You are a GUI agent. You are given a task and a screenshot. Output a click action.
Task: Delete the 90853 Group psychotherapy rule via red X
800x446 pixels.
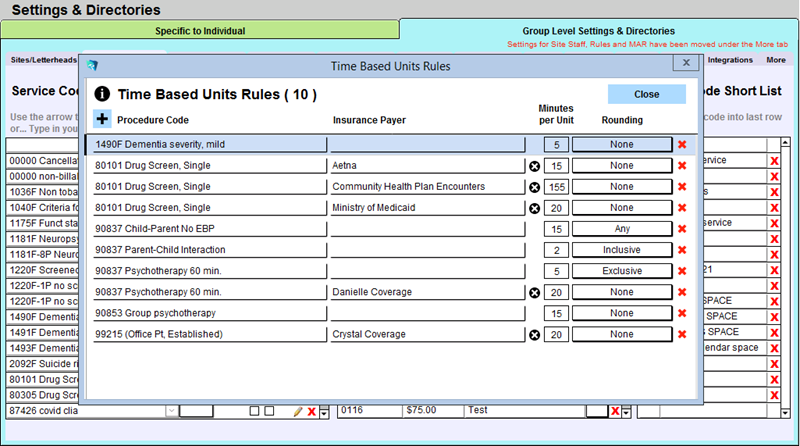pyautogui.click(x=682, y=313)
